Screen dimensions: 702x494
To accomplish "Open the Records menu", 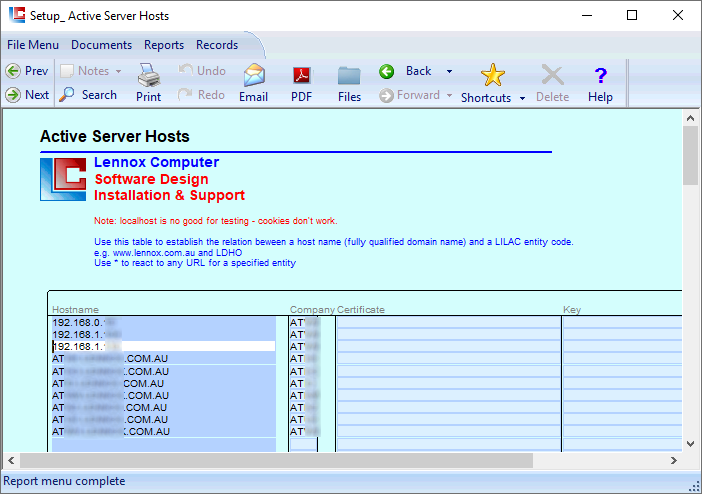I will [217, 45].
